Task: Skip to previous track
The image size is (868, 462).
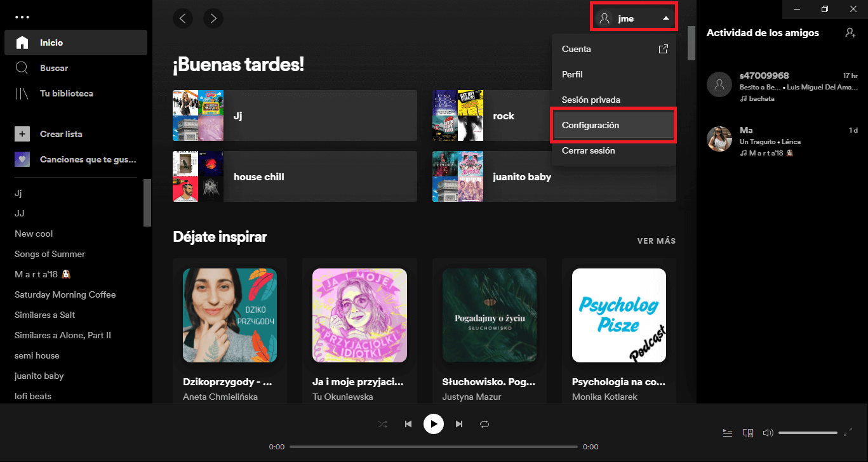Action: (408, 424)
